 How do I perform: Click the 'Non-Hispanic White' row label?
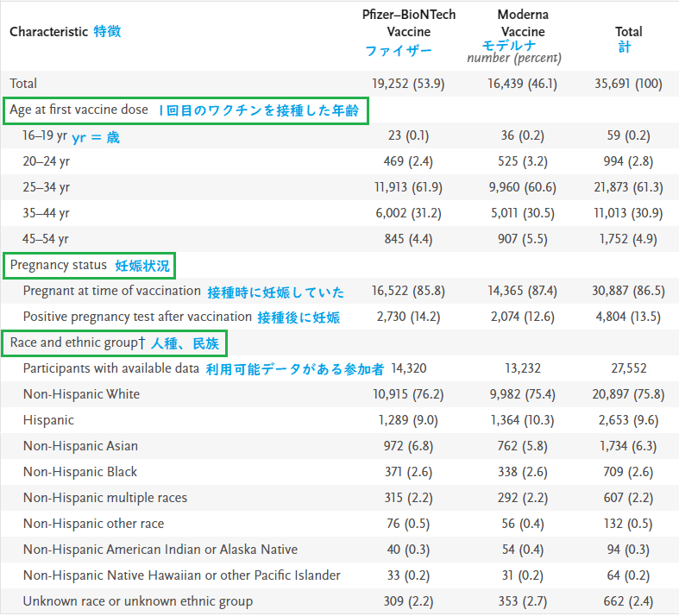[x=81, y=394]
